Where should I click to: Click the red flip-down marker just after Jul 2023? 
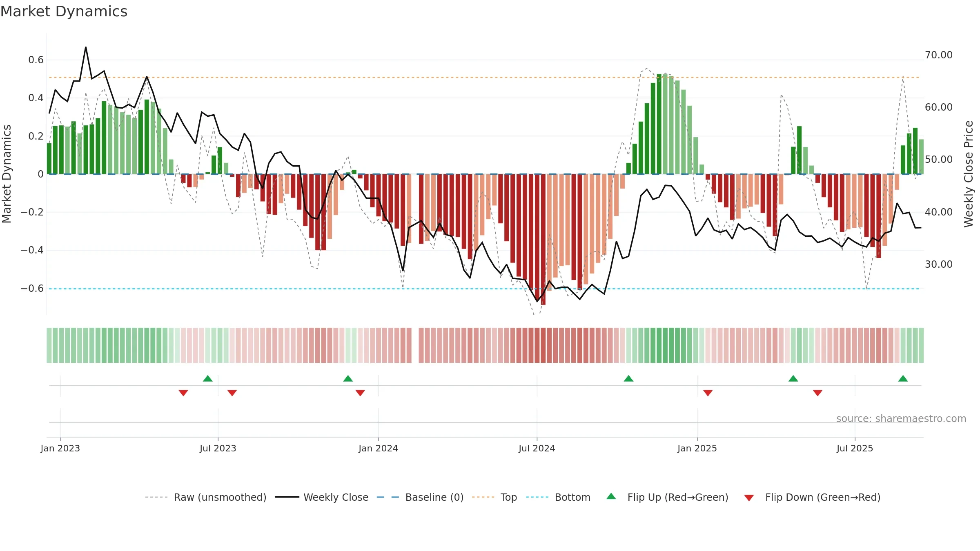(x=232, y=393)
